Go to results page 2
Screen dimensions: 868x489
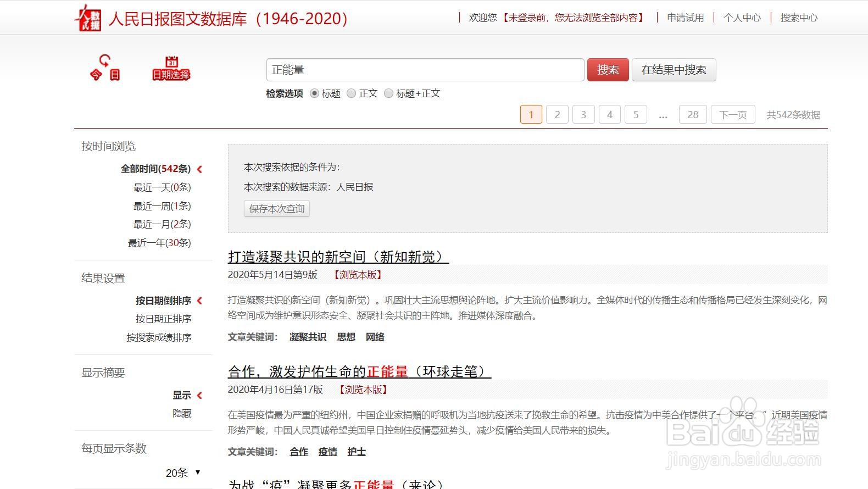557,114
